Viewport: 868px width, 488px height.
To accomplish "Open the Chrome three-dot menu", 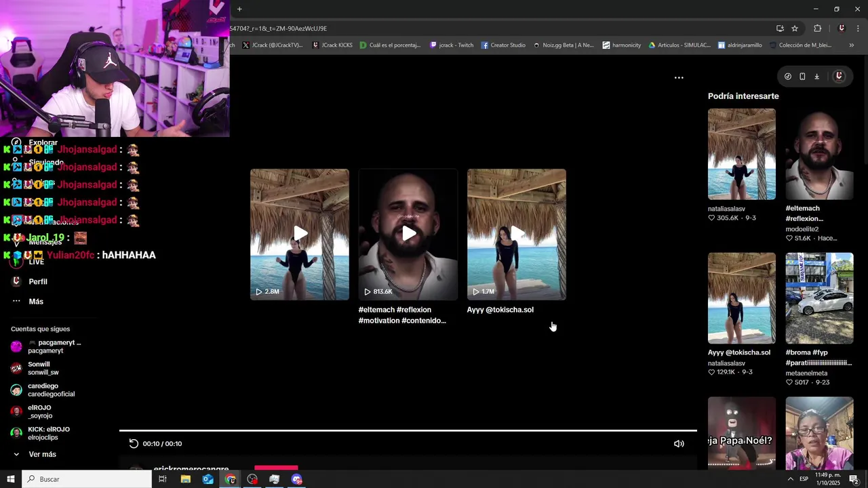I will 859,28.
